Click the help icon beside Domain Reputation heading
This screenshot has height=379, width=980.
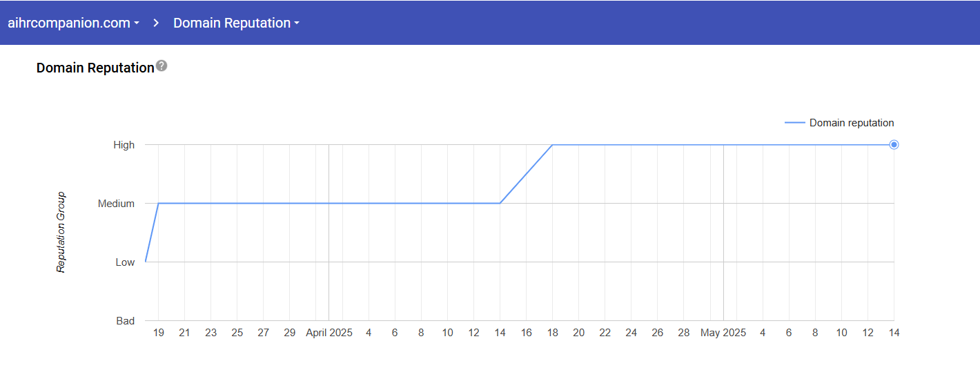pyautogui.click(x=161, y=66)
